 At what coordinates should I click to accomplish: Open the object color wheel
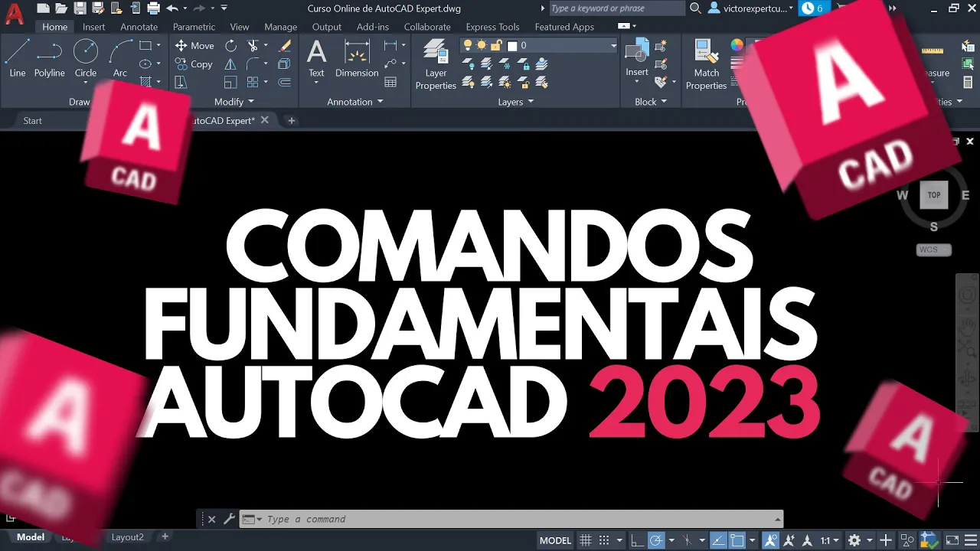click(x=737, y=45)
